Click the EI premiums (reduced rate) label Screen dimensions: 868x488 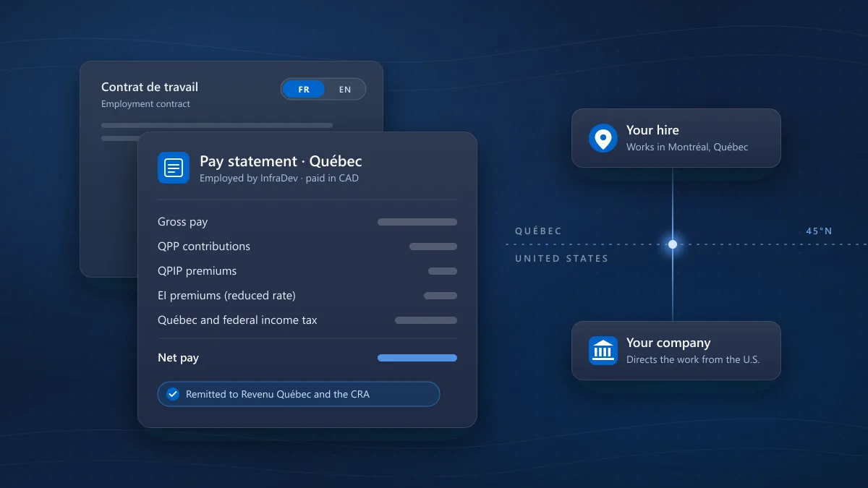pyautogui.click(x=226, y=296)
